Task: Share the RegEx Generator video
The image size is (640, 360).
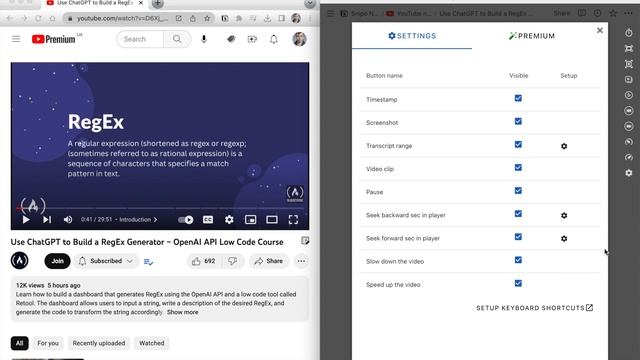Action: (x=268, y=261)
